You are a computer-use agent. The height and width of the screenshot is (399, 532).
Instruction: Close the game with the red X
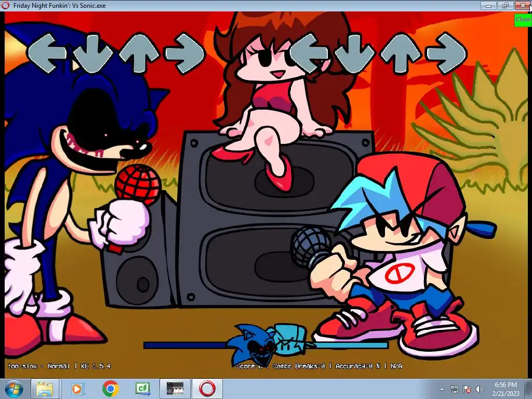pyautogui.click(x=523, y=5)
